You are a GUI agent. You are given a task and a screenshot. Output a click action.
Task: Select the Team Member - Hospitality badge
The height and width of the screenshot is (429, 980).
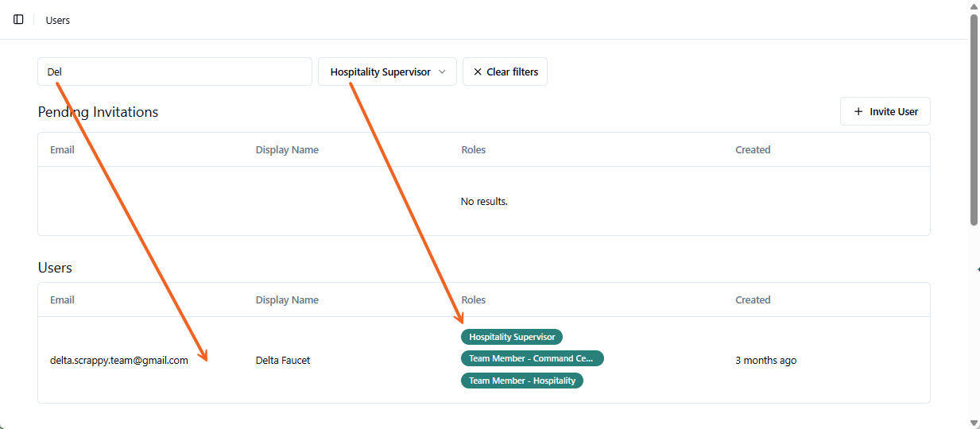[522, 381]
